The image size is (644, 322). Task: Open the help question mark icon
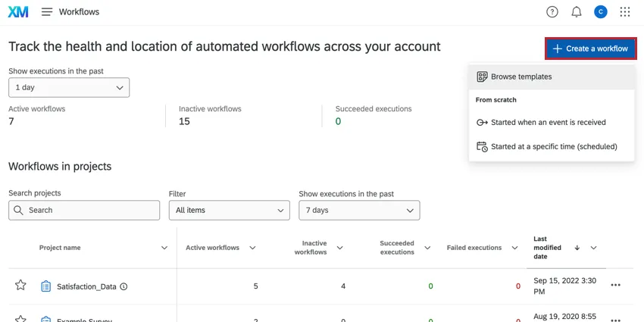click(x=552, y=12)
